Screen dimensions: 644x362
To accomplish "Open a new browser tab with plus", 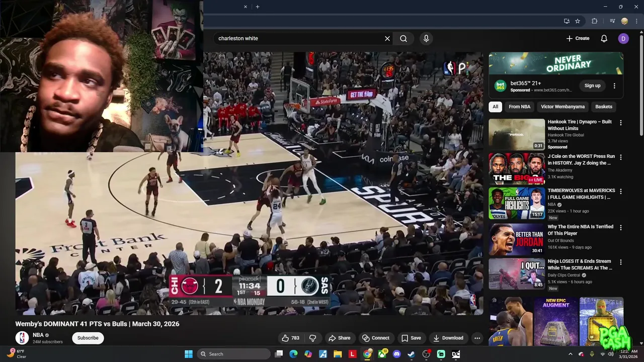I will [x=258, y=7].
